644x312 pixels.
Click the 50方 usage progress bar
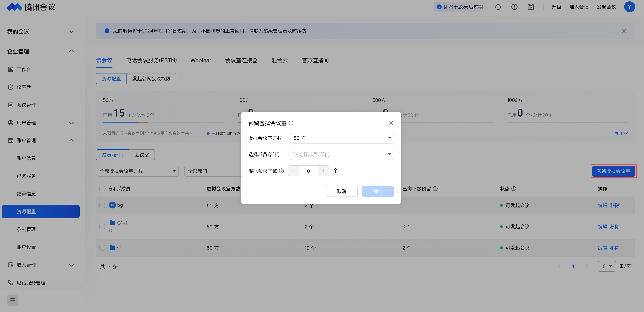point(163,122)
